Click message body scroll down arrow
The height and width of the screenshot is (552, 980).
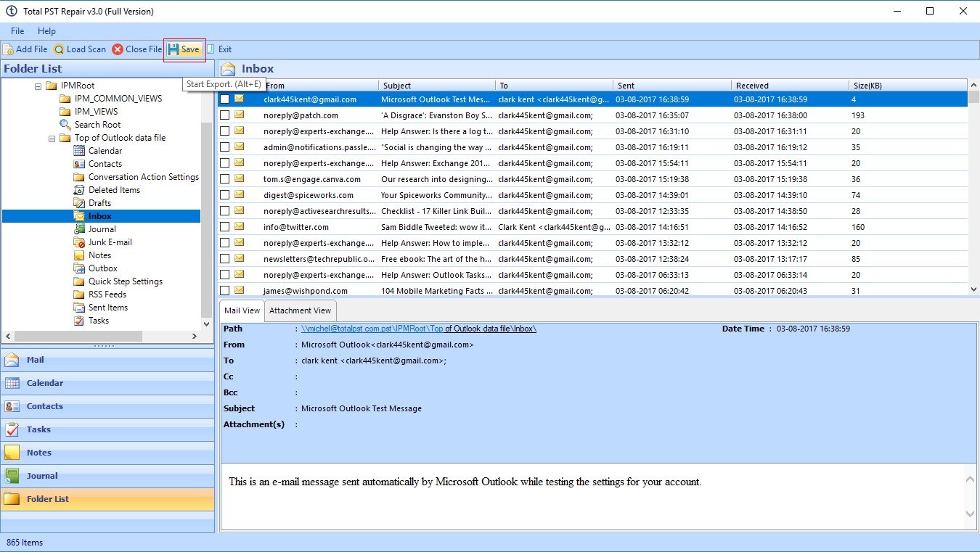(x=971, y=514)
